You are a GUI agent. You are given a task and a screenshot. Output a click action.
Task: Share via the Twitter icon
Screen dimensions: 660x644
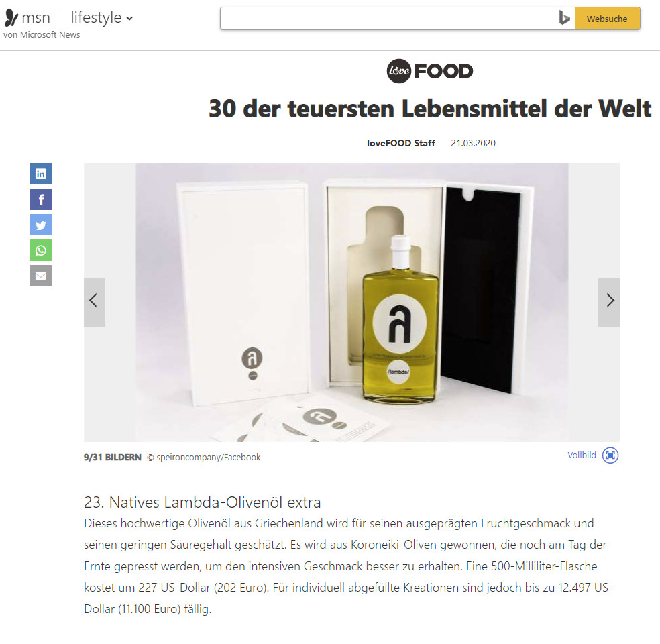pos(41,225)
